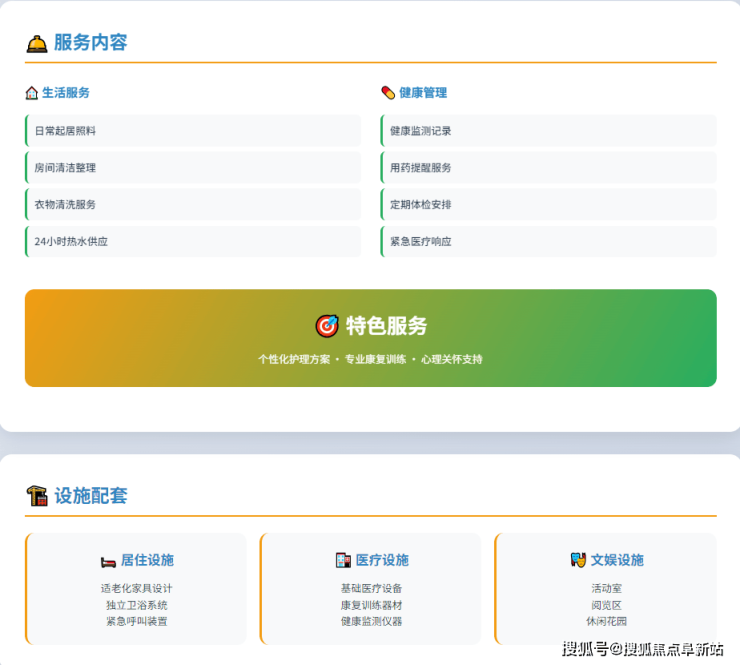Click the house icon next to 生活服务
The height and width of the screenshot is (665, 740).
[32, 93]
